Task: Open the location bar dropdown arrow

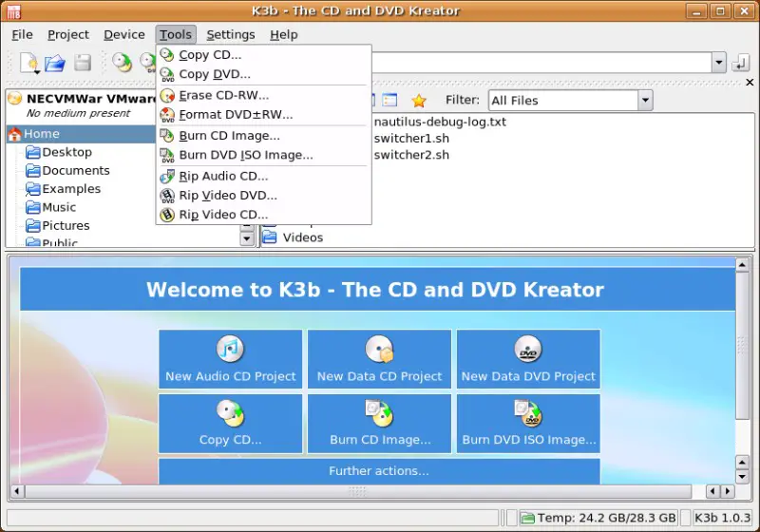Action: (x=719, y=63)
